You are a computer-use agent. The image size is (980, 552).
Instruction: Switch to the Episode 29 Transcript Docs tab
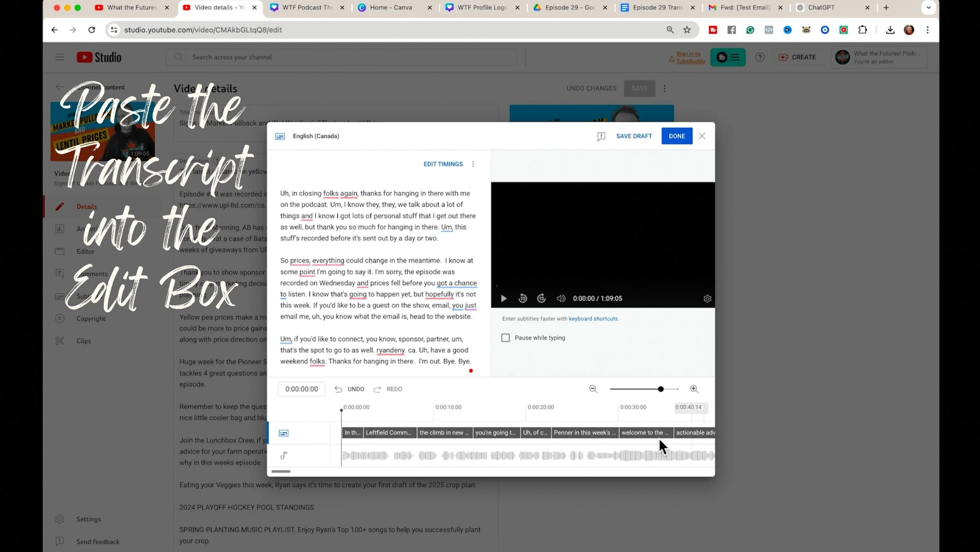[658, 7]
